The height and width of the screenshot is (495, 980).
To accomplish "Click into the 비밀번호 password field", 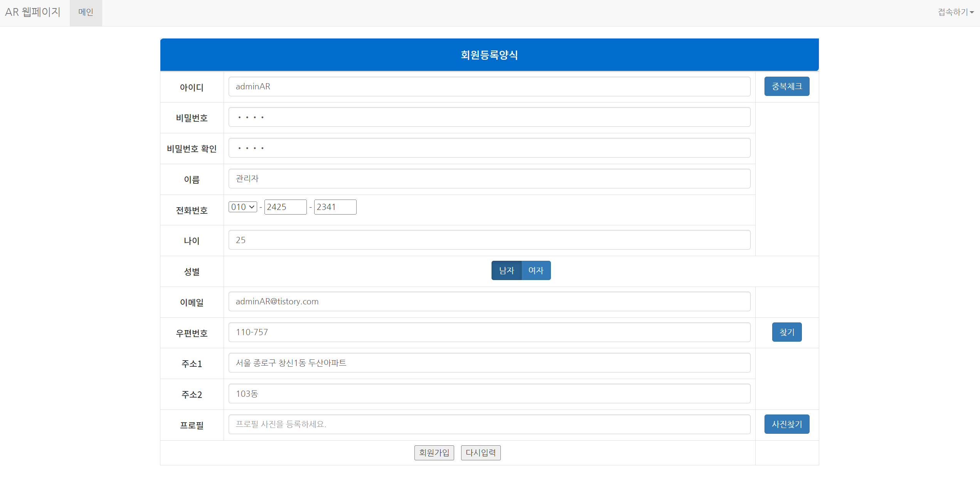I will coord(489,117).
